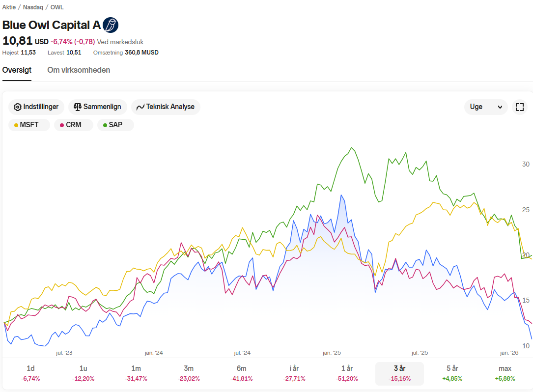Select the 1 år time range
The height and width of the screenshot is (392, 533).
point(347,373)
